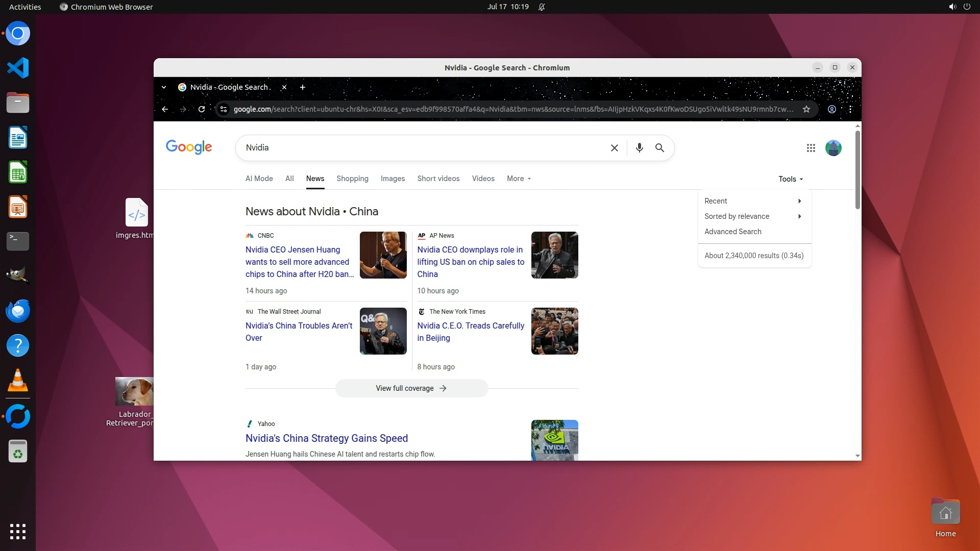Open Chromium three-dot menu
The image size is (980, 551).
(x=850, y=109)
